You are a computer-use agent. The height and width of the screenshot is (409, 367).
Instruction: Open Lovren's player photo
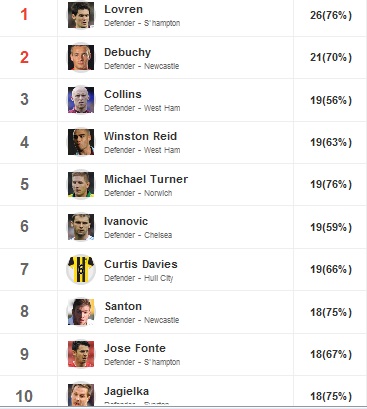click(x=81, y=15)
